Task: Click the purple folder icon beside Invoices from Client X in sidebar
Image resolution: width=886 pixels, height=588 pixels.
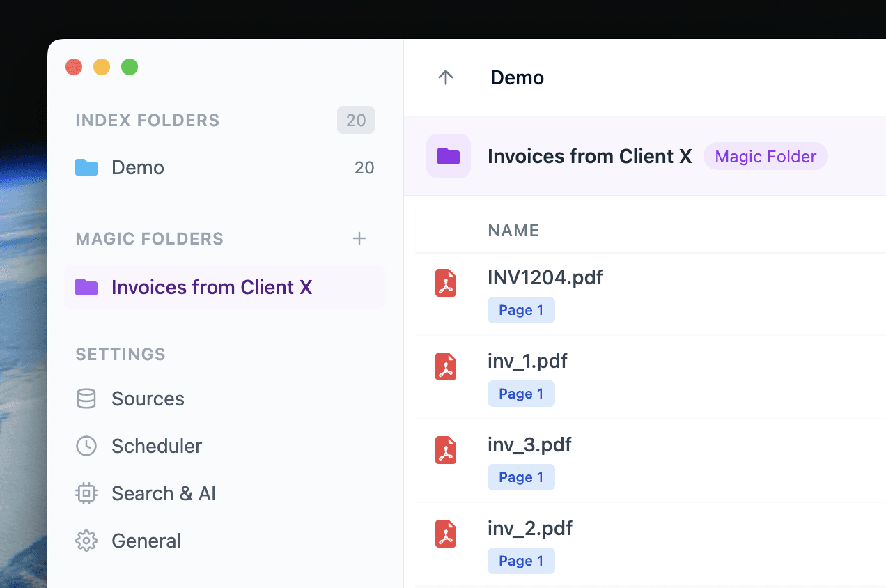Action: click(x=86, y=287)
